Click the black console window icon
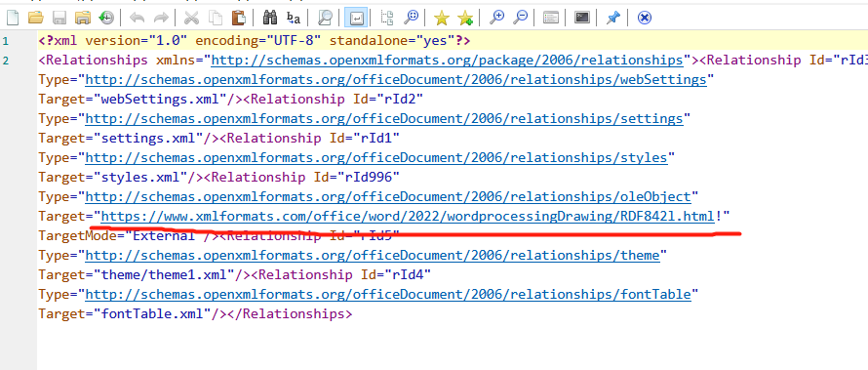Viewport: 868px width, 370px height. (x=582, y=18)
